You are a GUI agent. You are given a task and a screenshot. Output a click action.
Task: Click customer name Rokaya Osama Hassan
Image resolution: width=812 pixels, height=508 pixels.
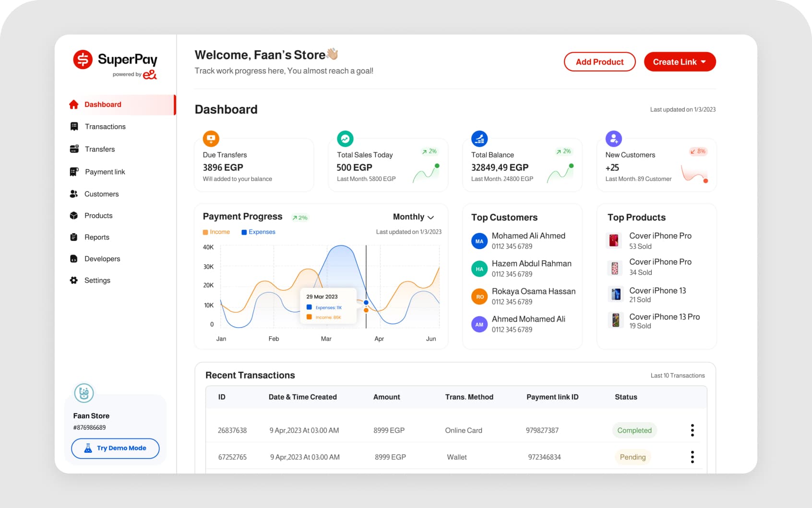coord(533,291)
